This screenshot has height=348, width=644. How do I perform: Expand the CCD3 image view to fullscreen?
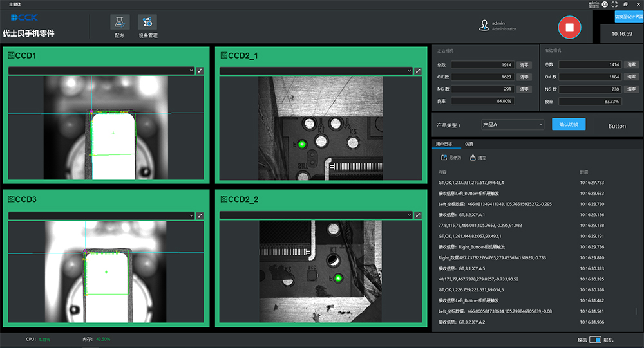click(200, 215)
